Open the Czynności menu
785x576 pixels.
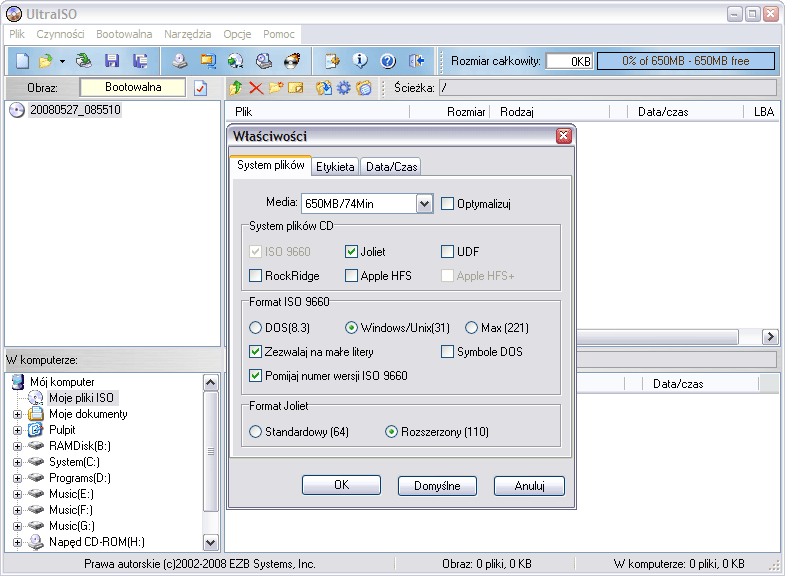(x=60, y=34)
